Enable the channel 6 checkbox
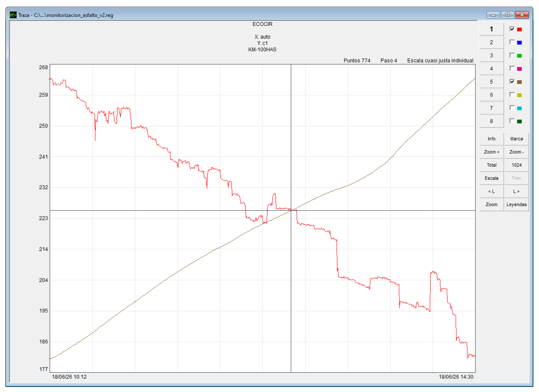This screenshot has width=539, height=392. pyautogui.click(x=512, y=95)
